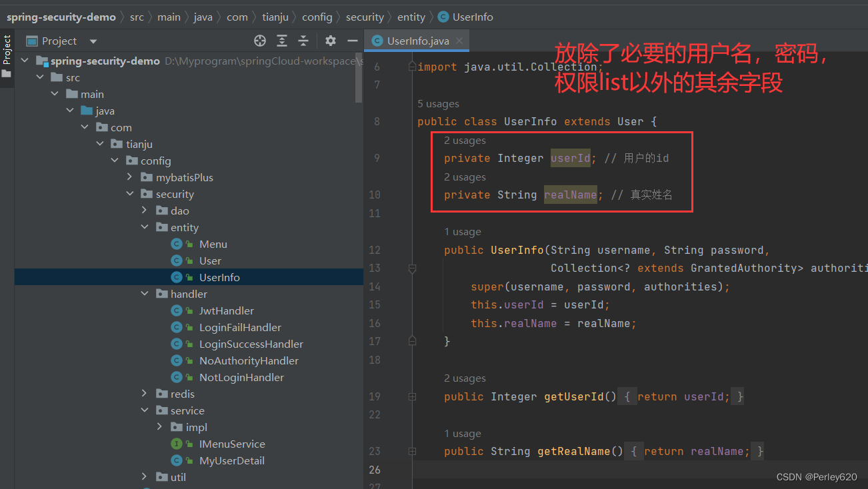Image resolution: width=868 pixels, height=489 pixels.
Task: Click the folder icon of service package
Action: click(161, 410)
